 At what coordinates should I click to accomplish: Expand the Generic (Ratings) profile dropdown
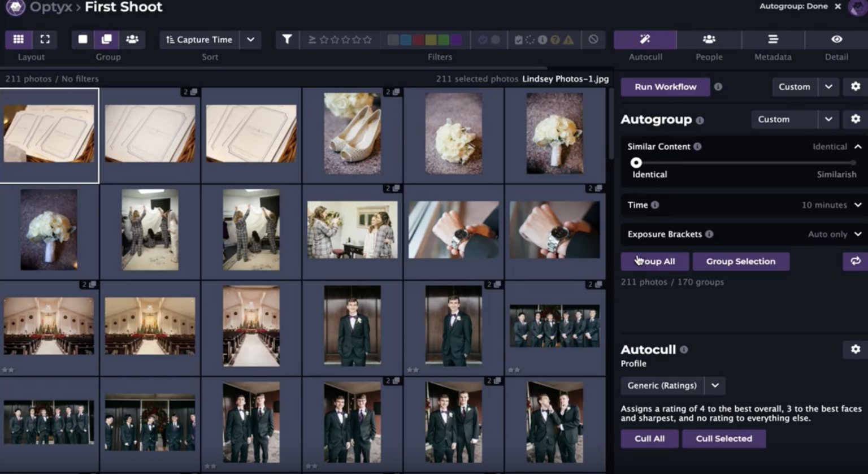pyautogui.click(x=714, y=385)
